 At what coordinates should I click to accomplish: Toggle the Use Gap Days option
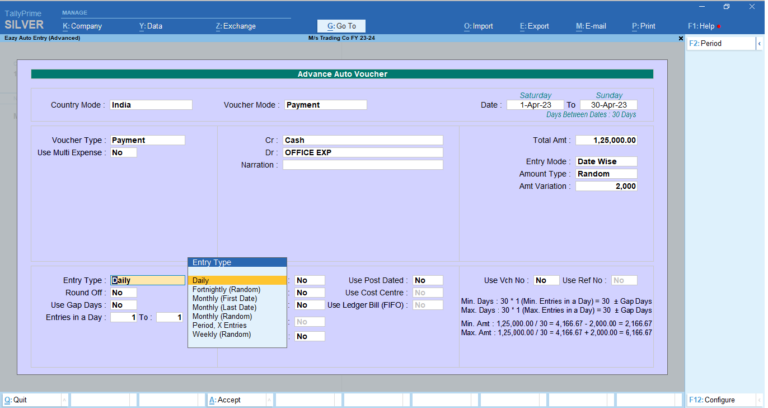coord(123,305)
